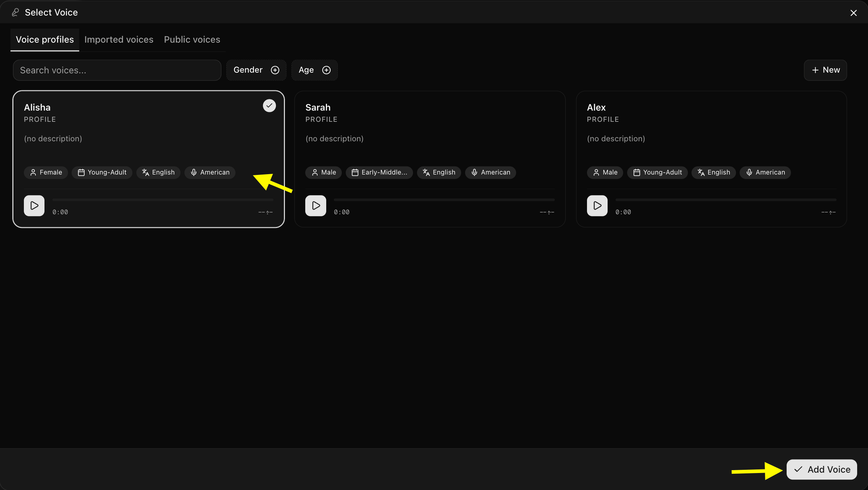Deselect Alisha's selected checkmark
This screenshot has height=490, width=868.
[x=269, y=106]
